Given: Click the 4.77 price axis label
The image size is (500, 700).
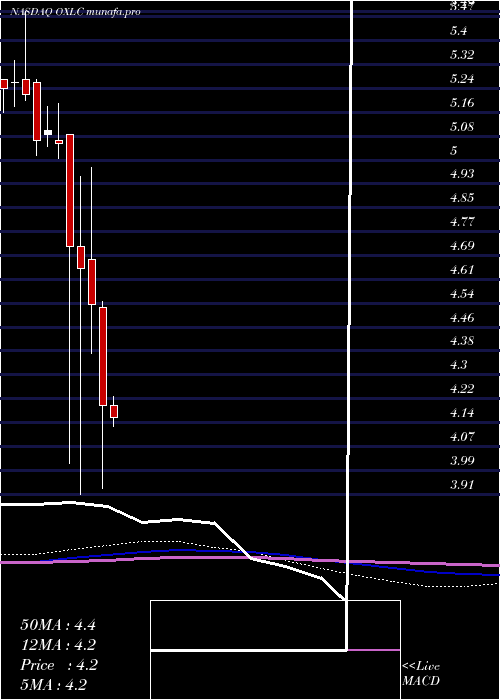Looking at the screenshot, I should tap(462, 222).
